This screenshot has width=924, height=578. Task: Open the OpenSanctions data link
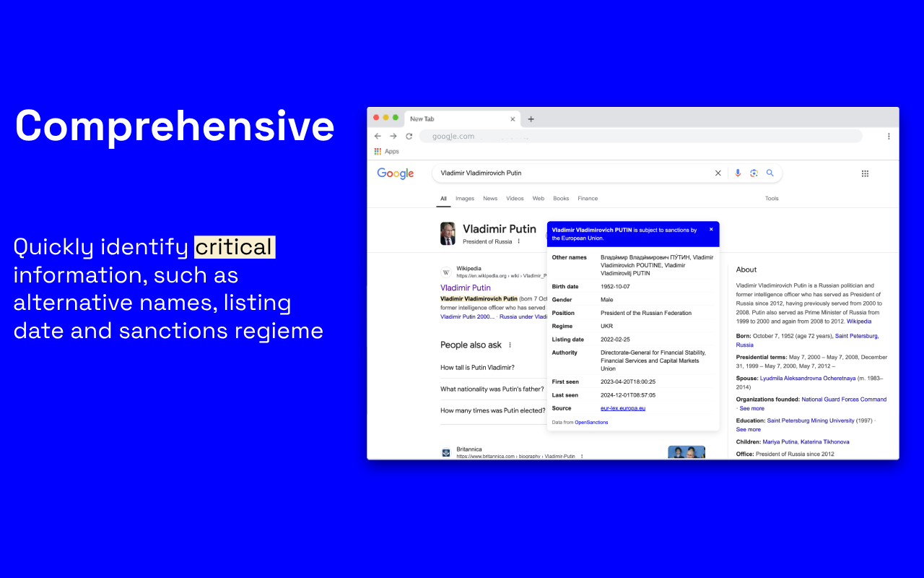[591, 422]
